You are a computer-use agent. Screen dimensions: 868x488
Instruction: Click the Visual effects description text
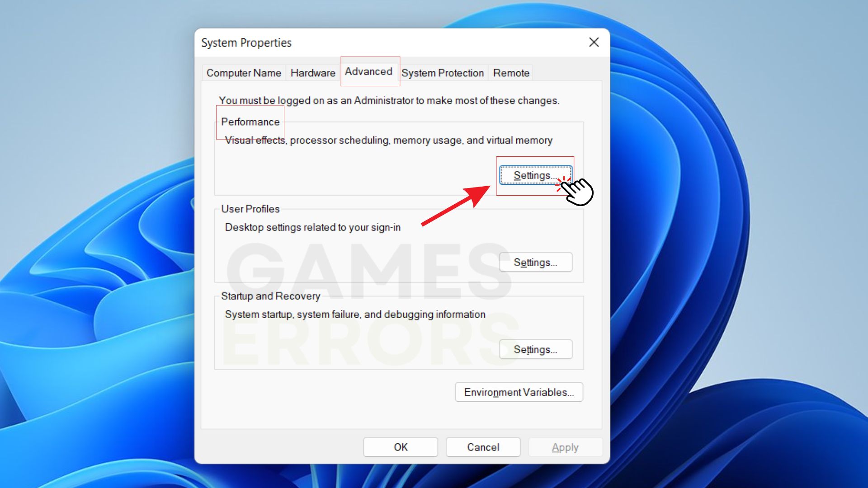tap(389, 141)
